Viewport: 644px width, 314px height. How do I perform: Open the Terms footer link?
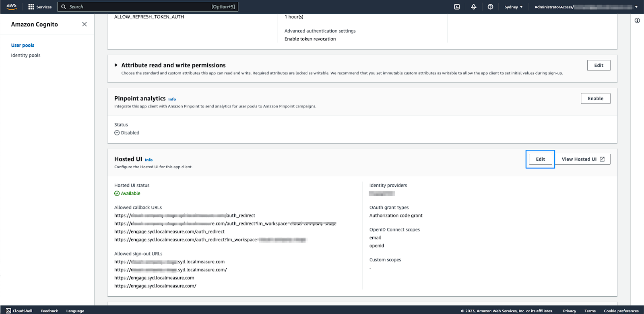(x=590, y=311)
